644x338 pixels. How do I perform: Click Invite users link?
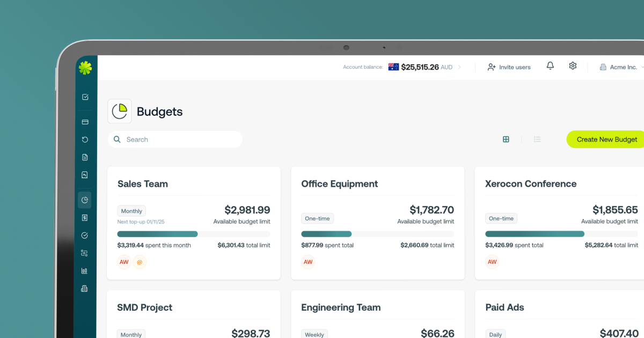click(509, 68)
